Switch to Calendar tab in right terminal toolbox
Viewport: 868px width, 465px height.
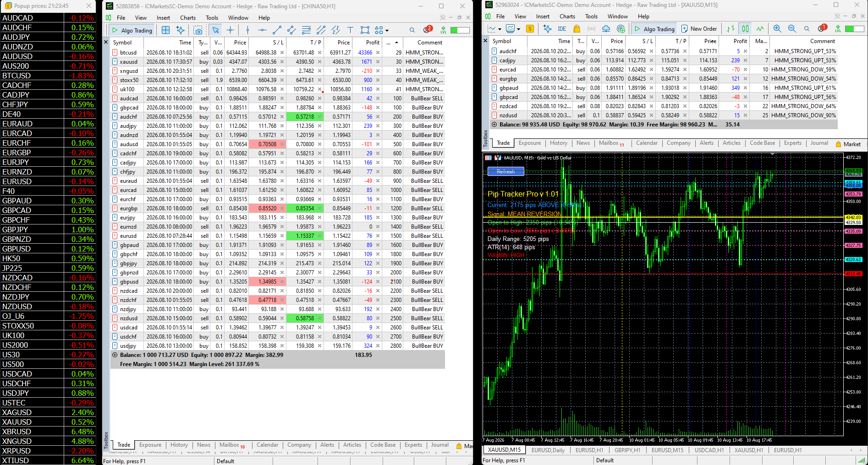point(647,143)
